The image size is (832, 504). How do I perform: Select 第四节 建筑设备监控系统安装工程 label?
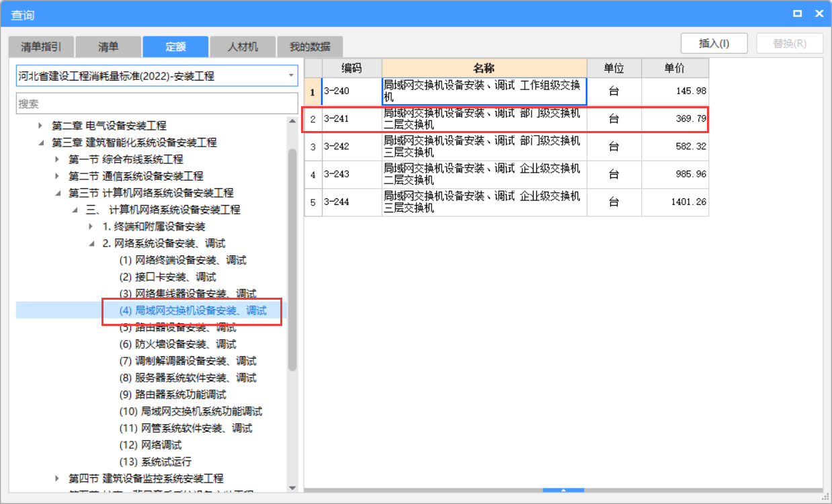pyautogui.click(x=146, y=478)
